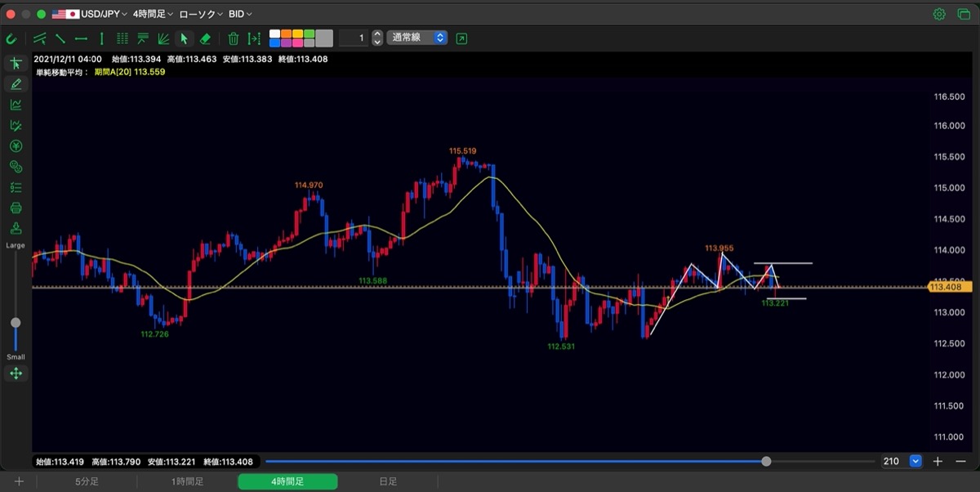Select the magnet snap tool

(11, 38)
